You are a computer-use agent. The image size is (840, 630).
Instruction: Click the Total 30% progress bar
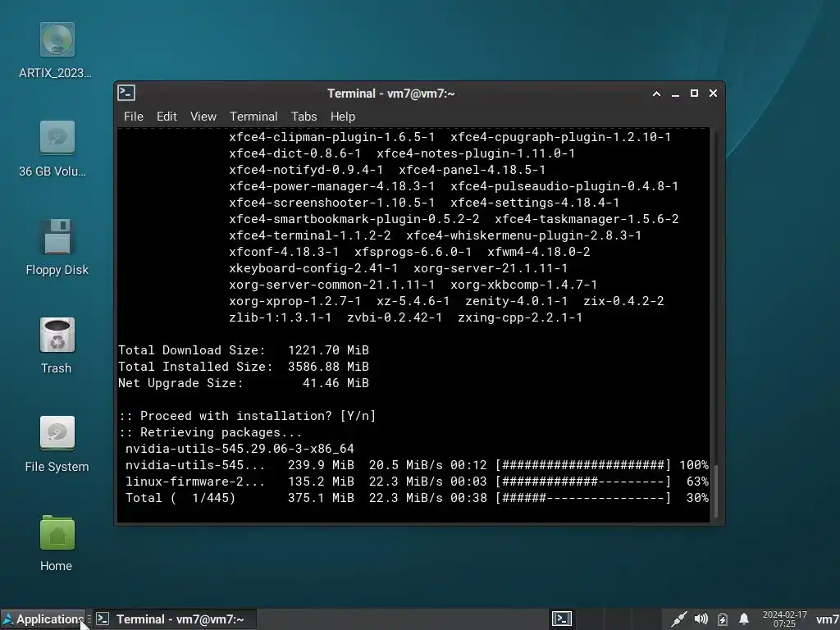coord(583,498)
